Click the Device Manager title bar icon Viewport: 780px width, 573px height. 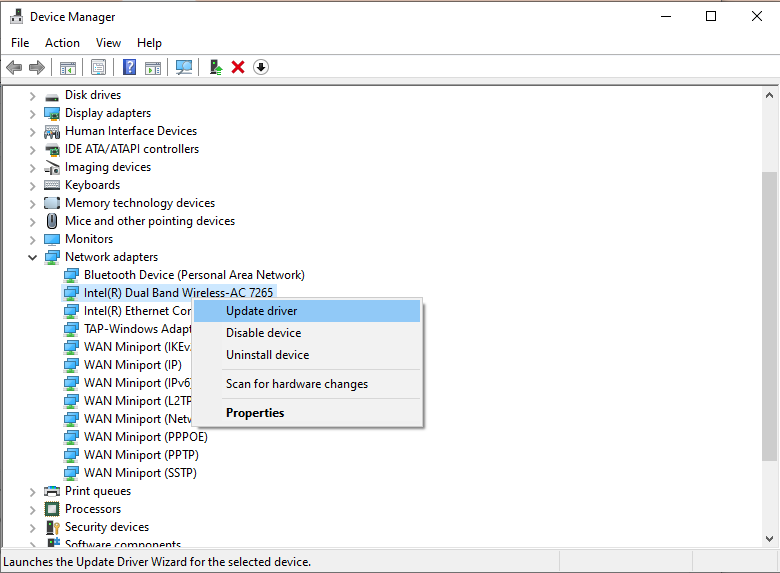click(16, 16)
